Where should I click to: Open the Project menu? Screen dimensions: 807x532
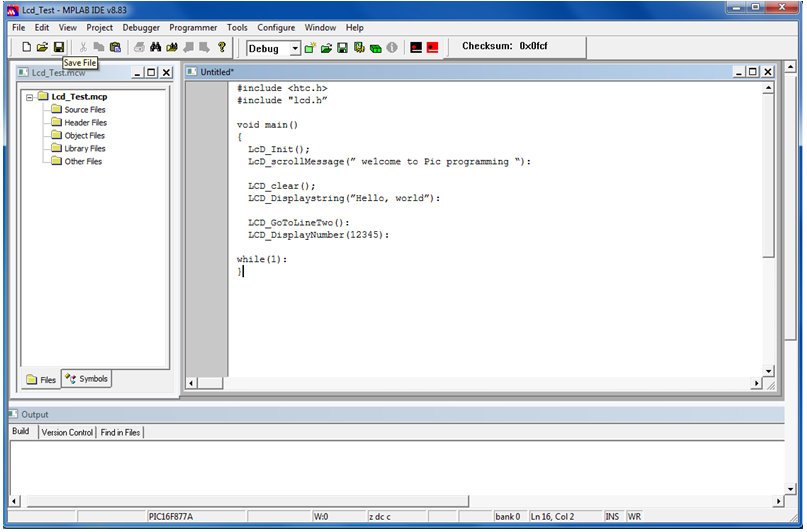(99, 28)
